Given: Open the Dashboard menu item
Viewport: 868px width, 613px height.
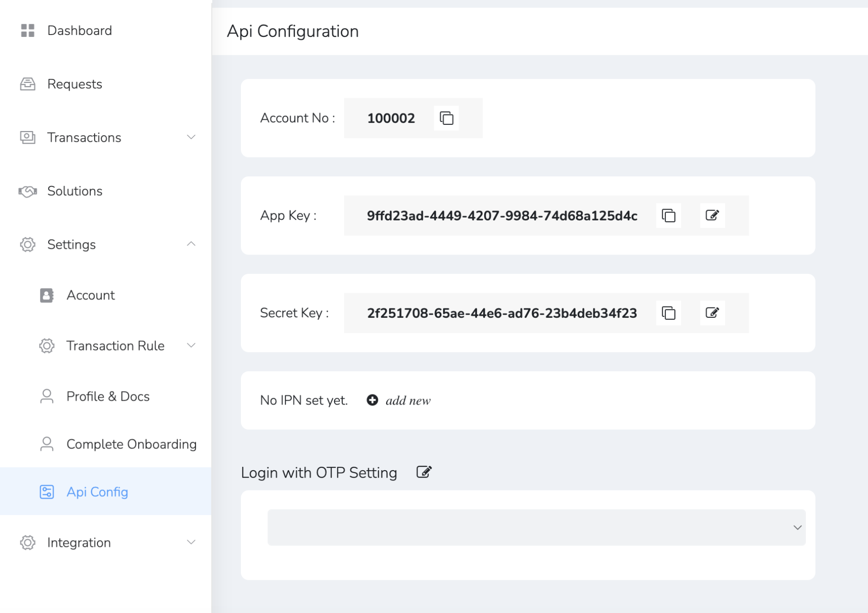Looking at the screenshot, I should [80, 30].
